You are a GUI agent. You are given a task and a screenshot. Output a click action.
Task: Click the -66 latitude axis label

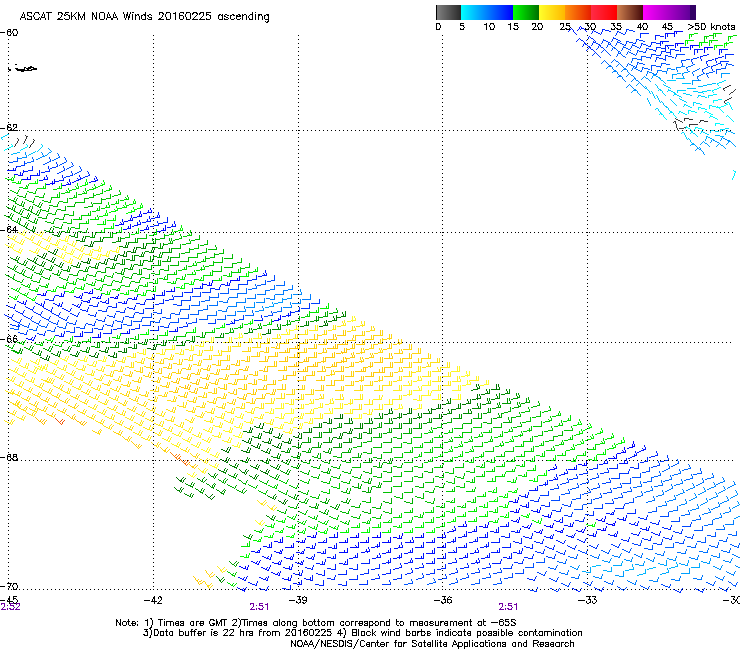[9, 339]
